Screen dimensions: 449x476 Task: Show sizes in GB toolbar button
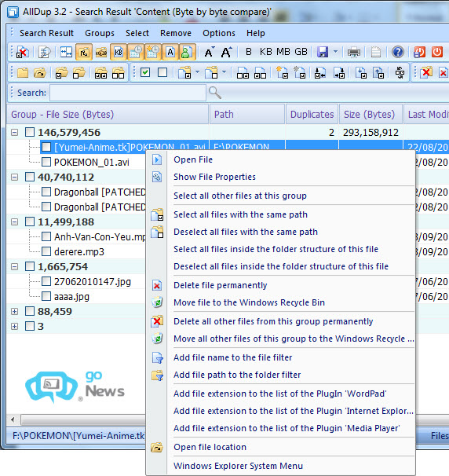[x=301, y=52]
